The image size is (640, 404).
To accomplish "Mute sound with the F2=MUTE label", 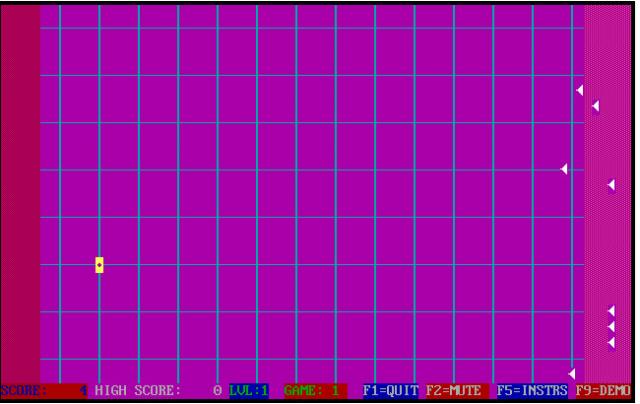I will pyautogui.click(x=453, y=390).
